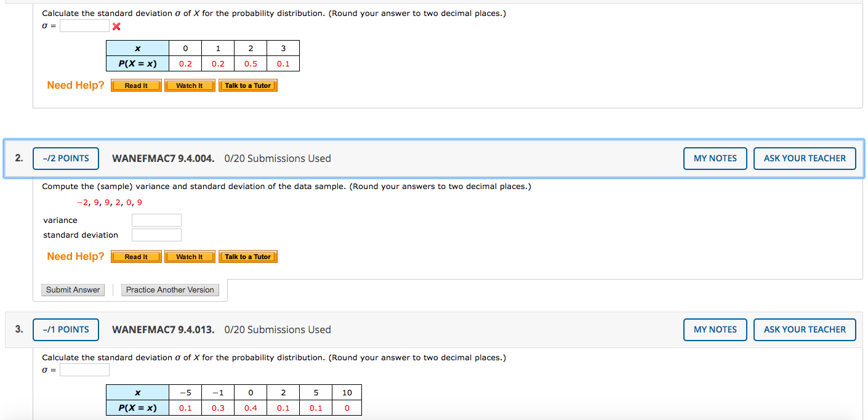868x420 pixels.
Task: Click the probability 0 cell under 10 in question 3
Action: pos(347,408)
